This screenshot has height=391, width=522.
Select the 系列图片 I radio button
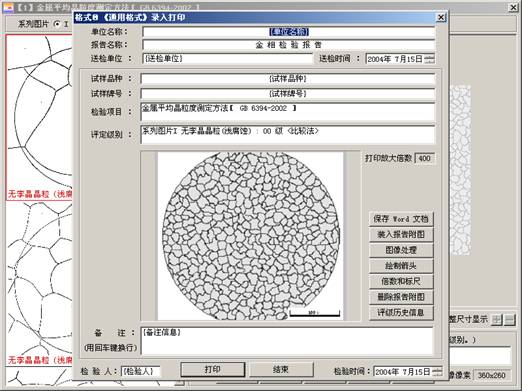pos(57,24)
